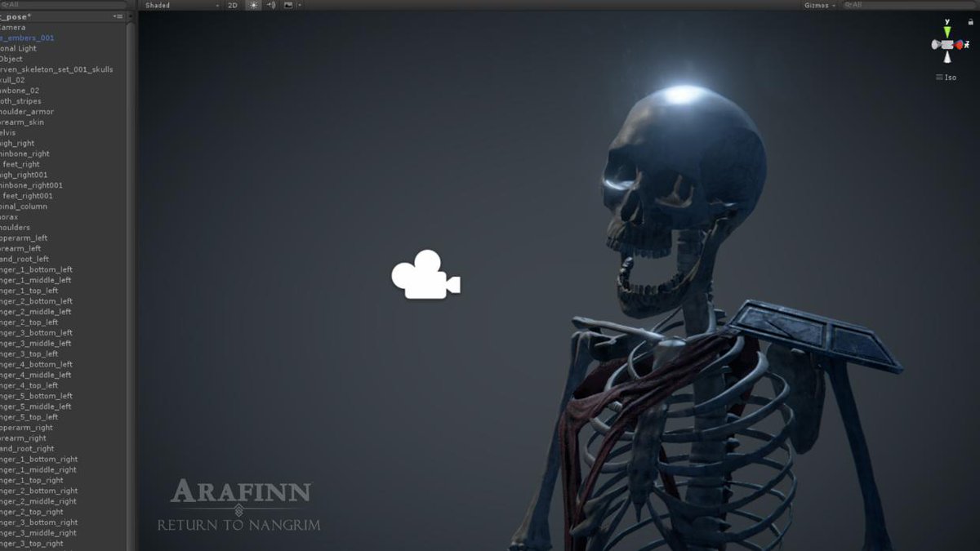The image size is (980, 551).
Task: Click the hierarchy search field
Action: click(x=63, y=5)
